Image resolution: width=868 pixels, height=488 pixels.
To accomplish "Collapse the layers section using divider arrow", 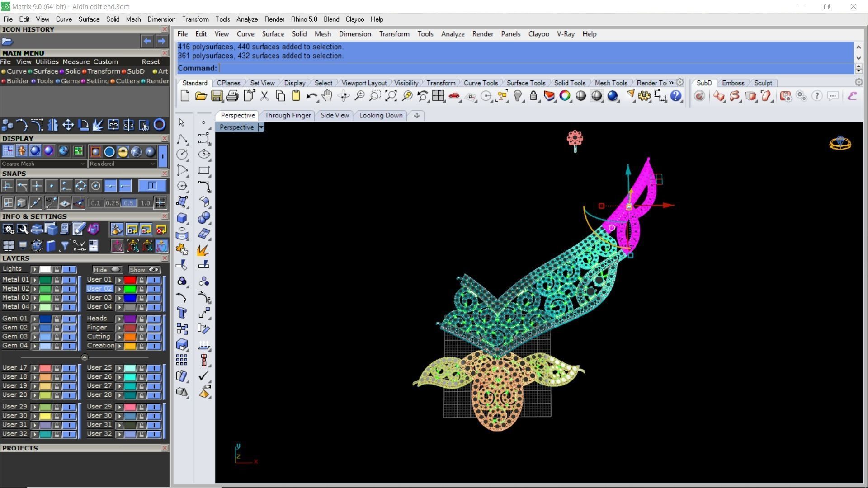I will coord(85,357).
